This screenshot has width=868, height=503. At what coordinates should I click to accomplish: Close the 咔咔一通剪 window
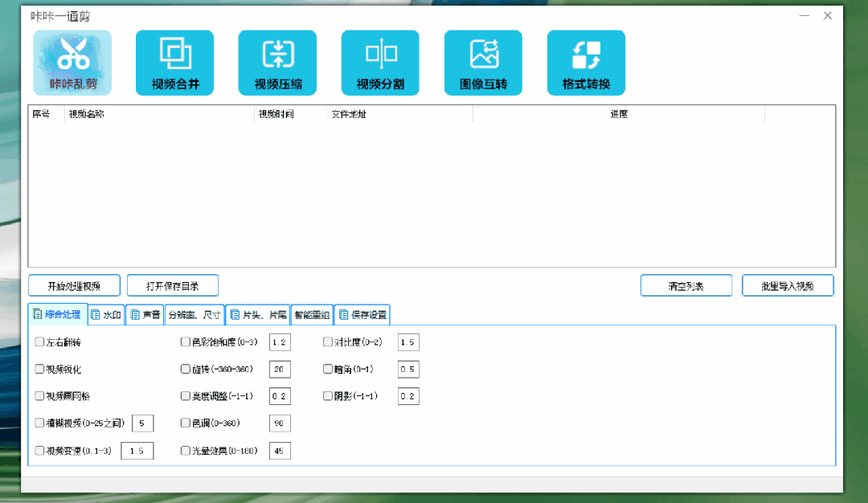coord(828,16)
